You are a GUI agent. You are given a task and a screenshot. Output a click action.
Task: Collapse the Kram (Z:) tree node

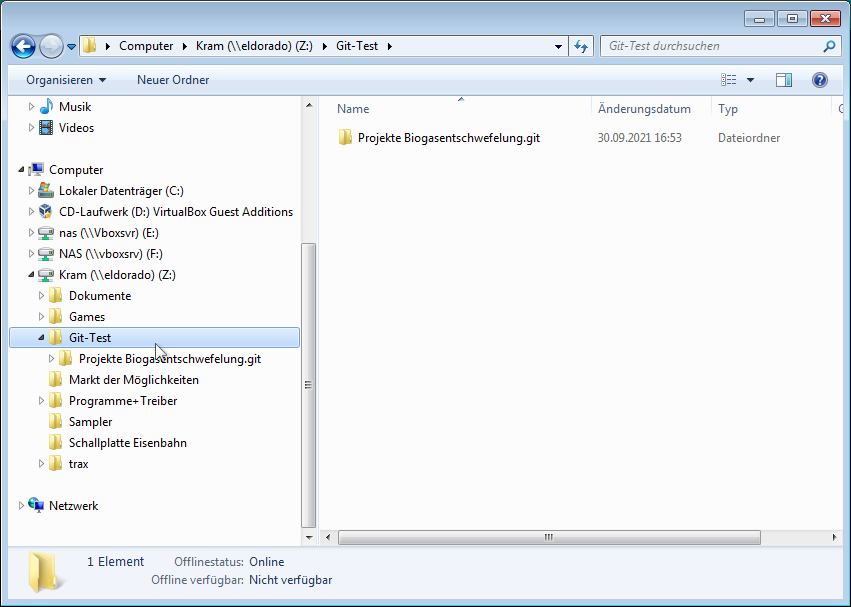31,275
